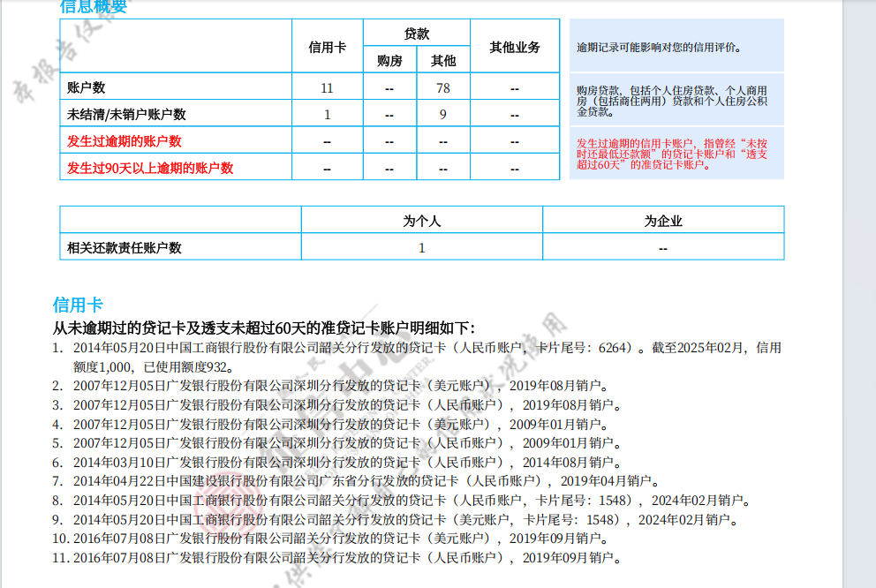Click the other loans account count 78

(443, 88)
